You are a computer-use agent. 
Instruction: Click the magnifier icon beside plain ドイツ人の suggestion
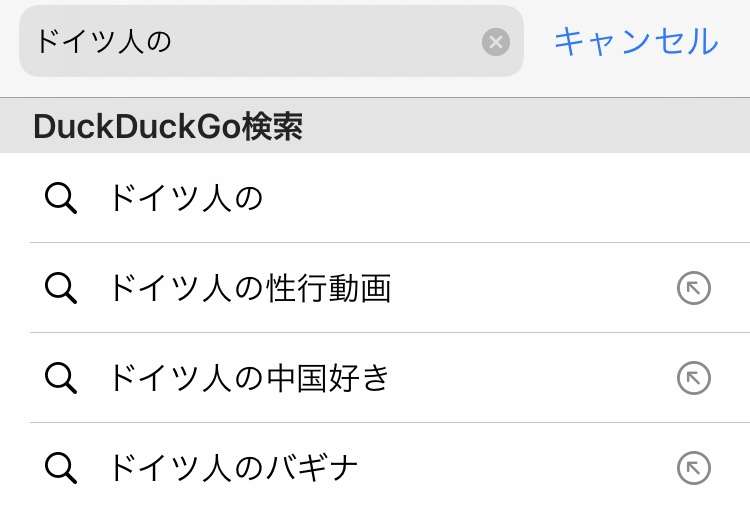coord(61,198)
